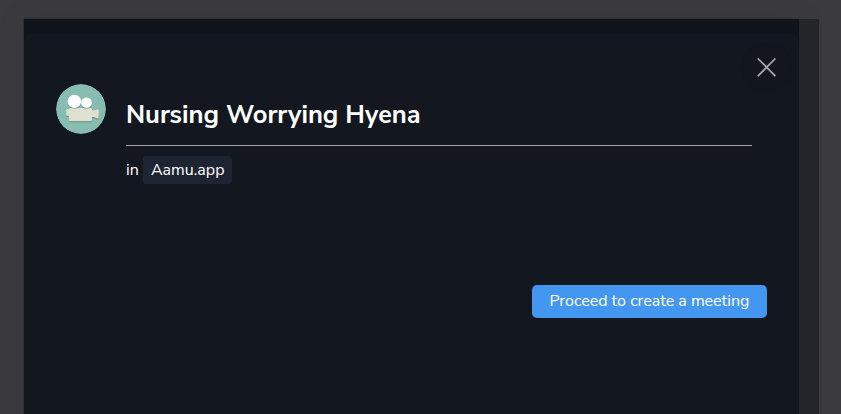The height and width of the screenshot is (414, 841).
Task: Click the underline beneath the meeting title
Action: click(439, 145)
